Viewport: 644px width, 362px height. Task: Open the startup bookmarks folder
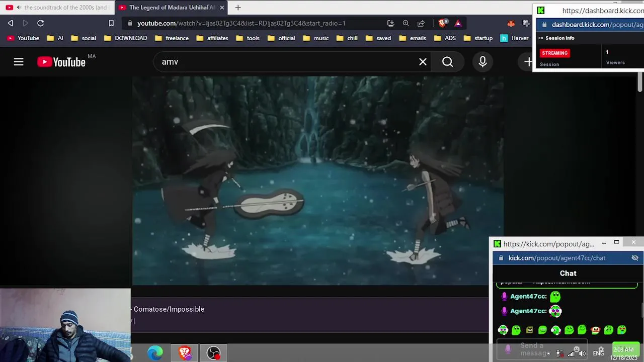tap(478, 38)
